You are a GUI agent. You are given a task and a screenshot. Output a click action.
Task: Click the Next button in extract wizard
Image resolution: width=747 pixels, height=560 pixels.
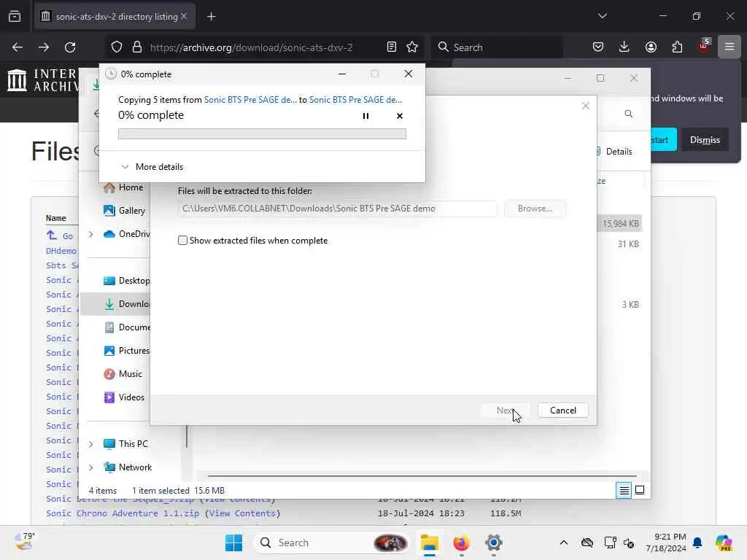point(505,411)
